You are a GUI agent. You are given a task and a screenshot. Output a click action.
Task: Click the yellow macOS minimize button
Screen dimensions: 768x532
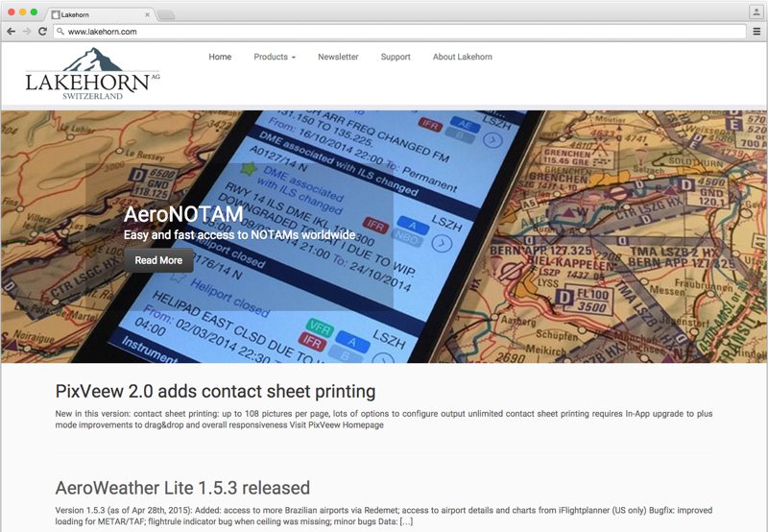pos(22,12)
